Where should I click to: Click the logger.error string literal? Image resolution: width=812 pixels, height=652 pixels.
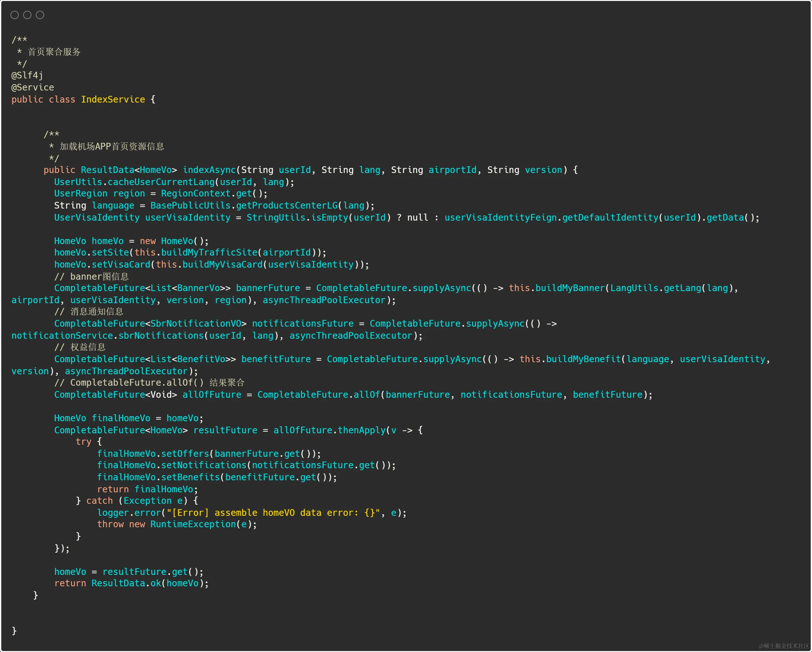click(273, 513)
